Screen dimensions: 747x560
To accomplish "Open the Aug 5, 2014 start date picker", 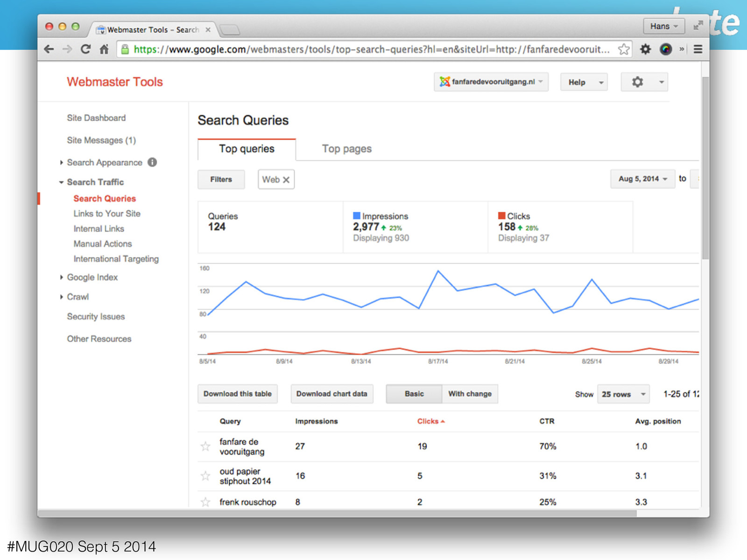I will point(642,179).
